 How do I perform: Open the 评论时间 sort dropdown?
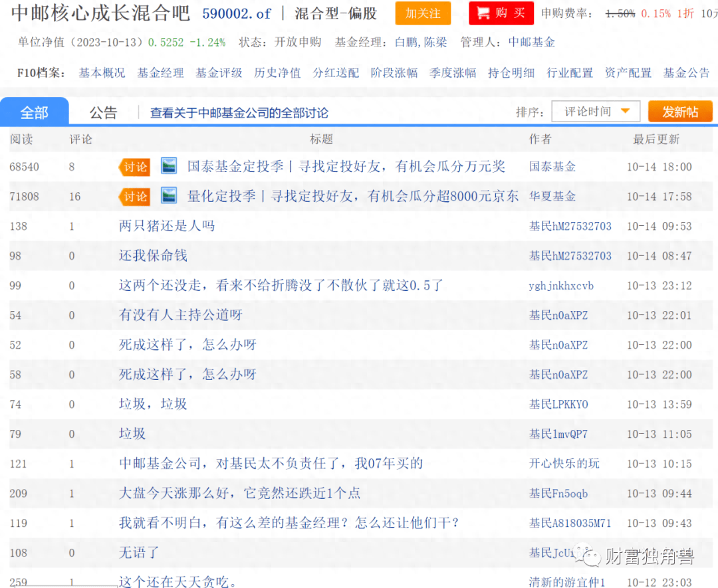click(x=596, y=112)
